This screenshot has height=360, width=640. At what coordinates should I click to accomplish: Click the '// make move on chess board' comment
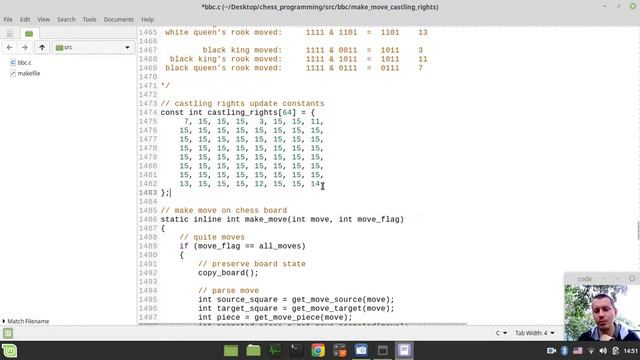pyautogui.click(x=224, y=211)
